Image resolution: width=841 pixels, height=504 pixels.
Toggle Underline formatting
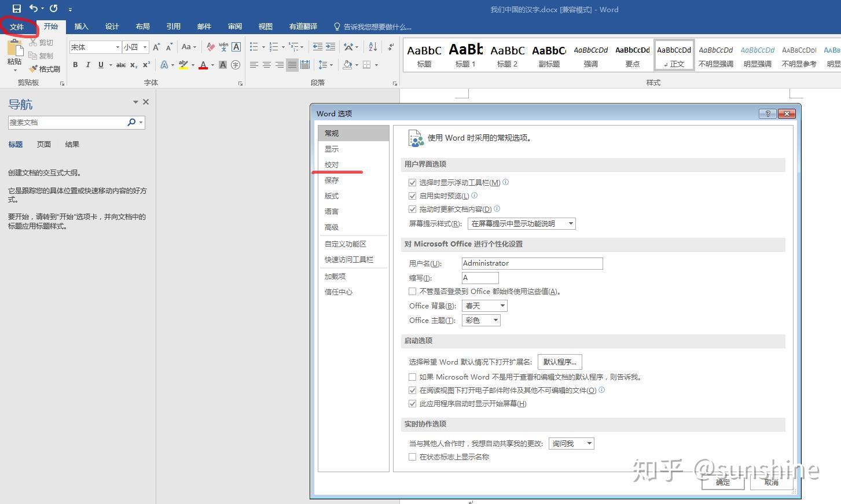coord(101,65)
